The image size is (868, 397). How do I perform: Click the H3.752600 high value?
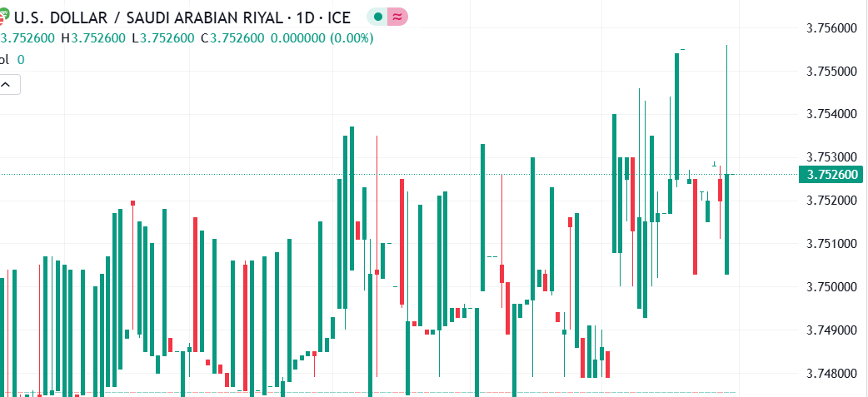click(93, 38)
